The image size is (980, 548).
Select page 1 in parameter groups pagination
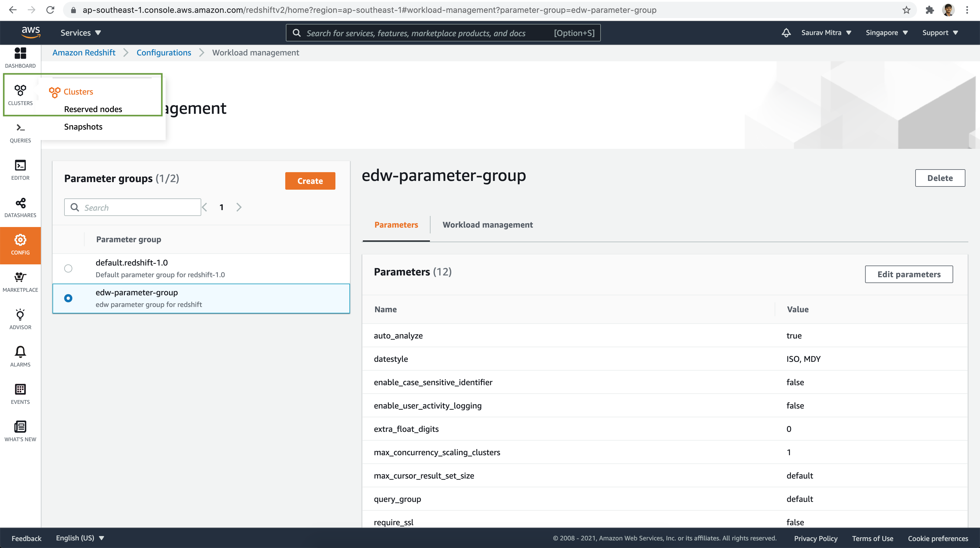[x=221, y=207]
